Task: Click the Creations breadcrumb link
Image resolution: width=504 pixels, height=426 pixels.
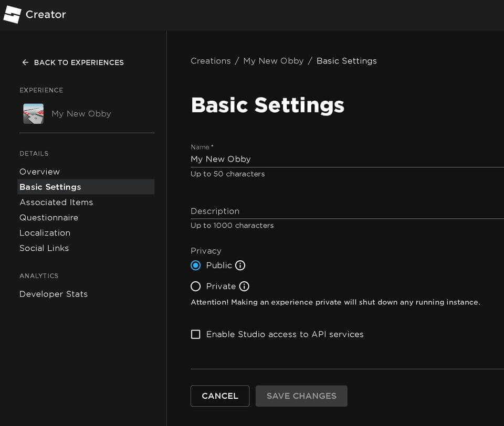Action: (211, 61)
